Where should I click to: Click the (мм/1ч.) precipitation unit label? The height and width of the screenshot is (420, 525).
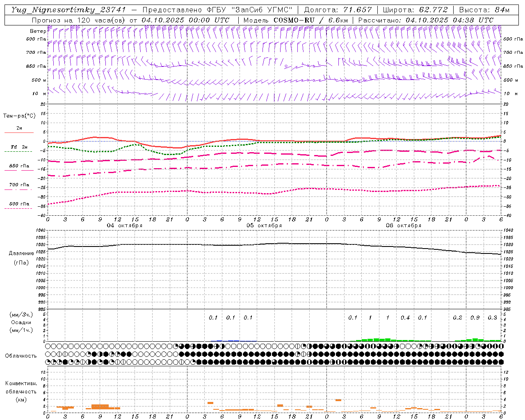(x=21, y=330)
